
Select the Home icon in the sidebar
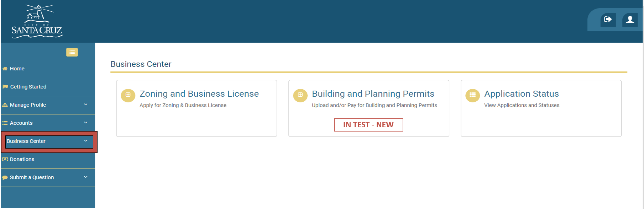[x=5, y=68]
